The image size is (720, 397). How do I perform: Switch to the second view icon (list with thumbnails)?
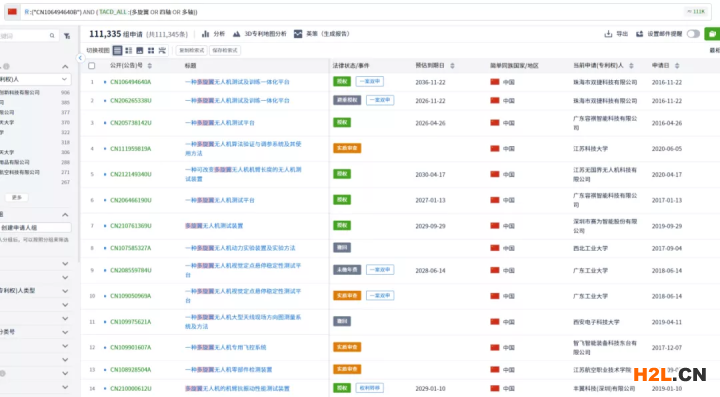point(129,50)
